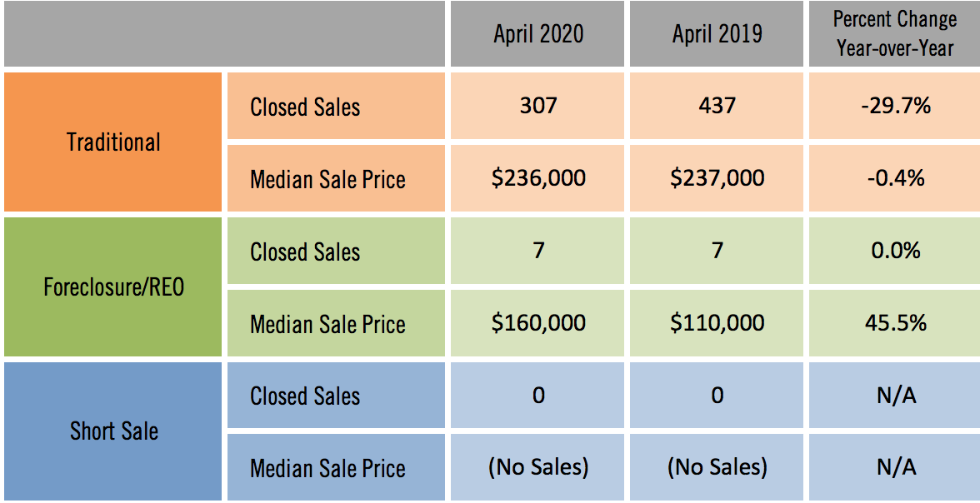980x503 pixels.
Task: Select the 307 closed sales value
Action: [x=537, y=107]
